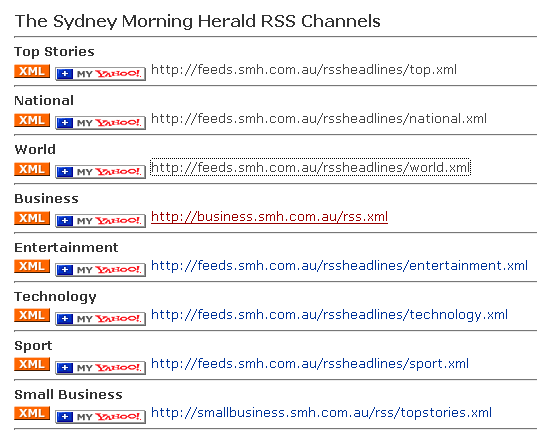This screenshot has width=537, height=432.
Task: Add Technology feed to My Yahoo
Action: pos(100,319)
